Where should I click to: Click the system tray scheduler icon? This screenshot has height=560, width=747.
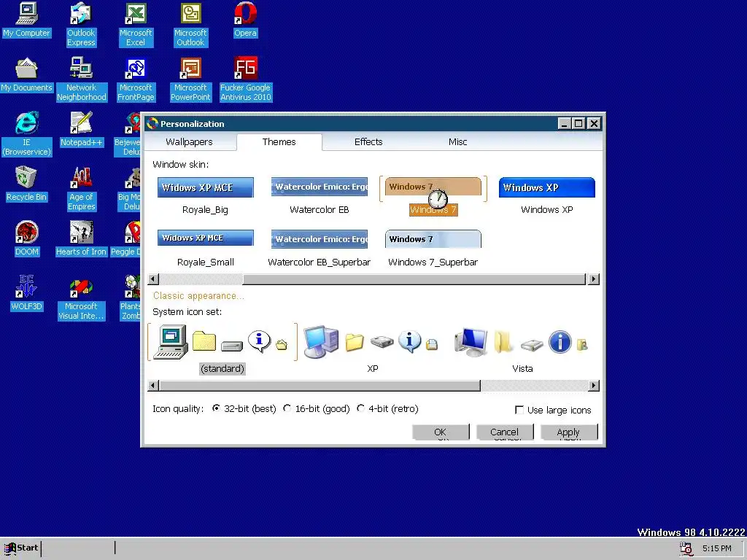686,548
